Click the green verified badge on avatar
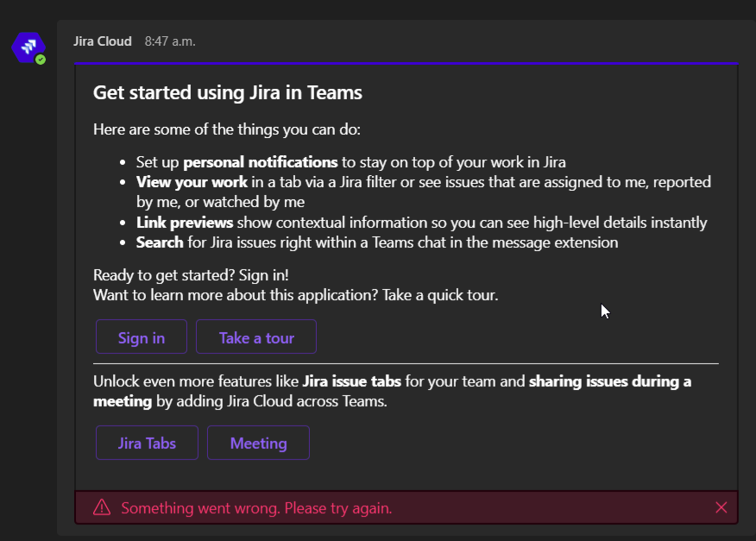Viewport: 756px width, 541px height. [41, 60]
